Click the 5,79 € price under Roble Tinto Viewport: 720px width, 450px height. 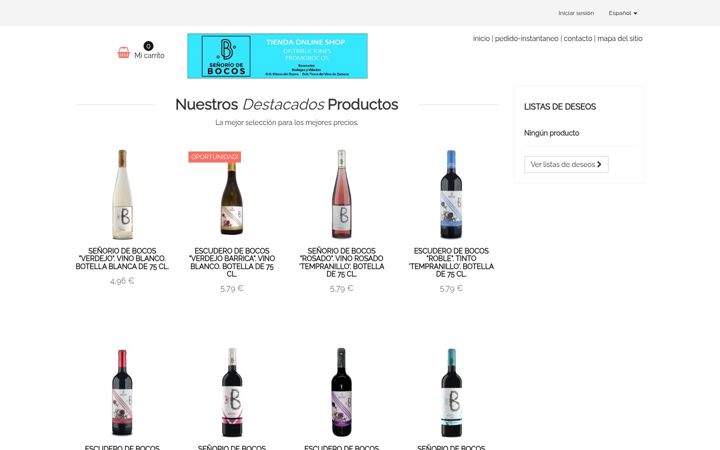click(451, 288)
